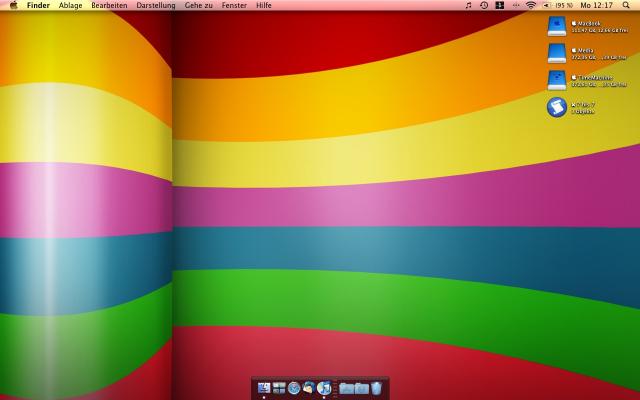Open the first folder stack in Dock
The height and width of the screenshot is (400, 640).
347,388
